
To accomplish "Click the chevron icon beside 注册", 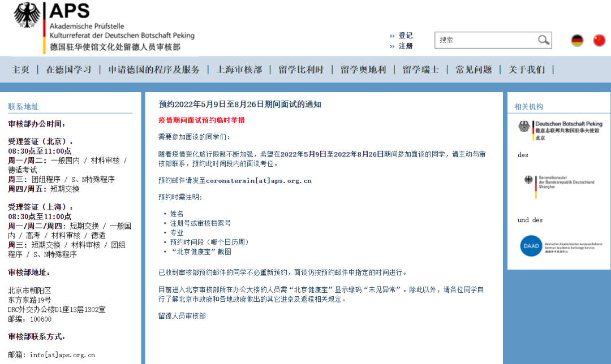I will [x=391, y=46].
